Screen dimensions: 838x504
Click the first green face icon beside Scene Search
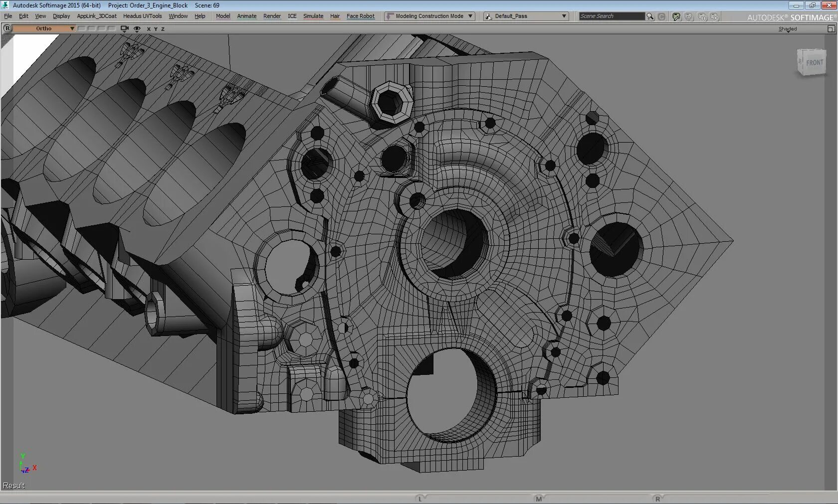click(x=676, y=16)
